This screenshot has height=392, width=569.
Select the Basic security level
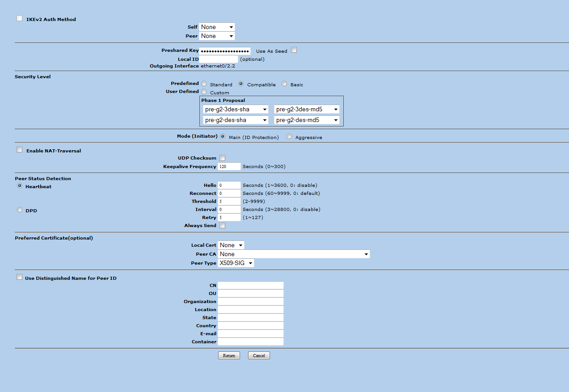click(284, 84)
